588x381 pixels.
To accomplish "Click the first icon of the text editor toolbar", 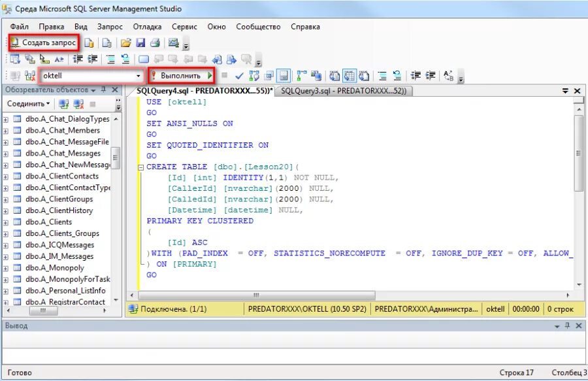I will coord(15,59).
